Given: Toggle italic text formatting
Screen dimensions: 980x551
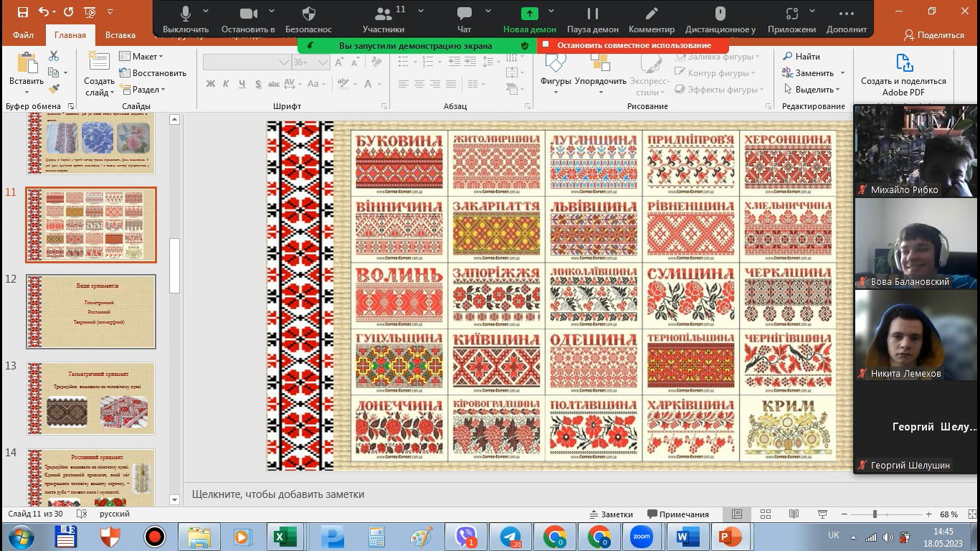Looking at the screenshot, I should tap(226, 84).
